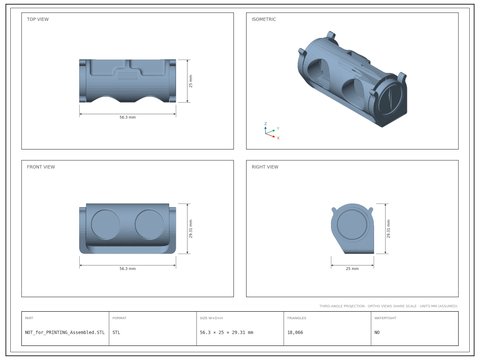Click the ISOMETRIC label
The width and height of the screenshot is (480, 360).
[264, 19]
